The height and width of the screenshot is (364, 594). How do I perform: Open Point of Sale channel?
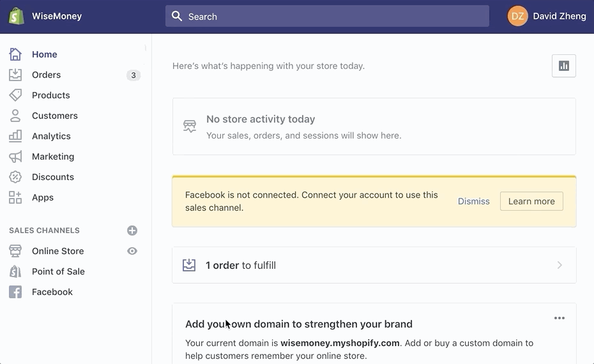(x=58, y=271)
